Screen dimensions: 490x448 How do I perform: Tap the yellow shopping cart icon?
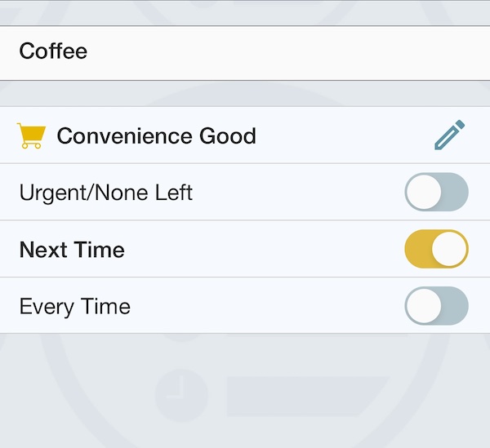[31, 135]
